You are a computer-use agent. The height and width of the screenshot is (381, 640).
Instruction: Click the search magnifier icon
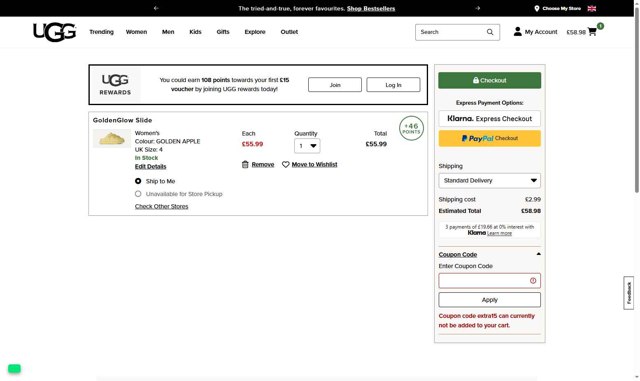click(490, 32)
